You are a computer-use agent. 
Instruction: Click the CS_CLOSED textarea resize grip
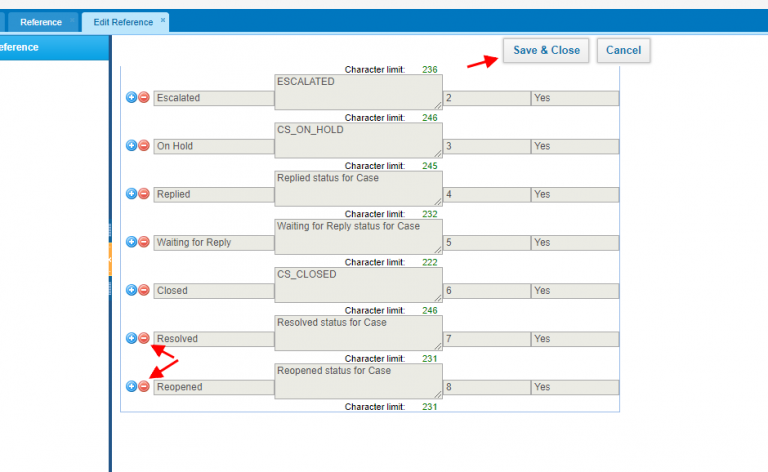(438, 298)
